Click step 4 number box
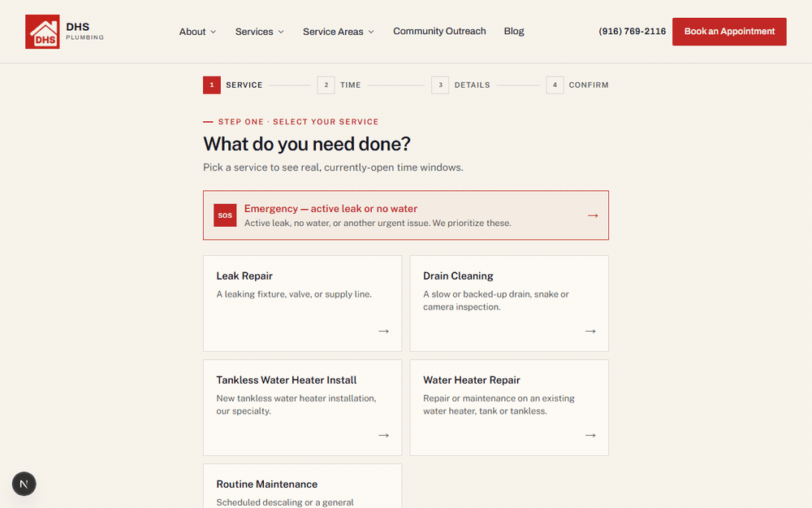 coord(555,85)
